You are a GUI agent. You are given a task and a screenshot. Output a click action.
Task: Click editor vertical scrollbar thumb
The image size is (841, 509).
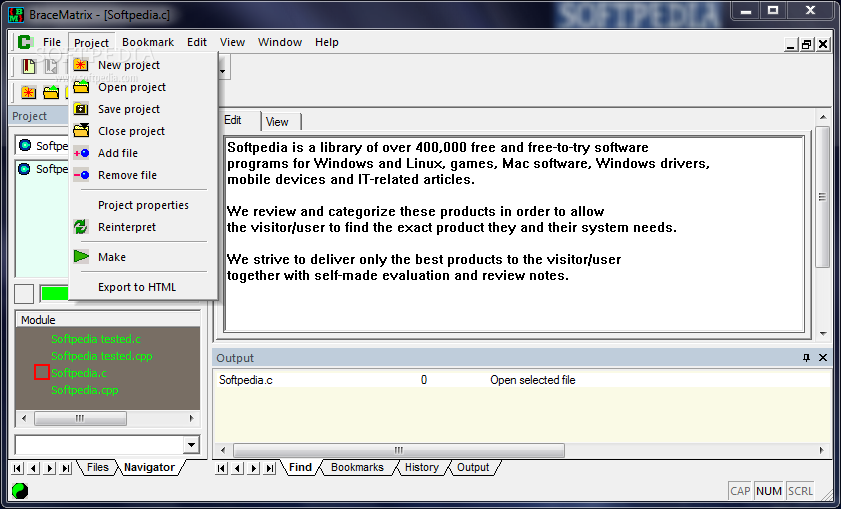point(822,196)
